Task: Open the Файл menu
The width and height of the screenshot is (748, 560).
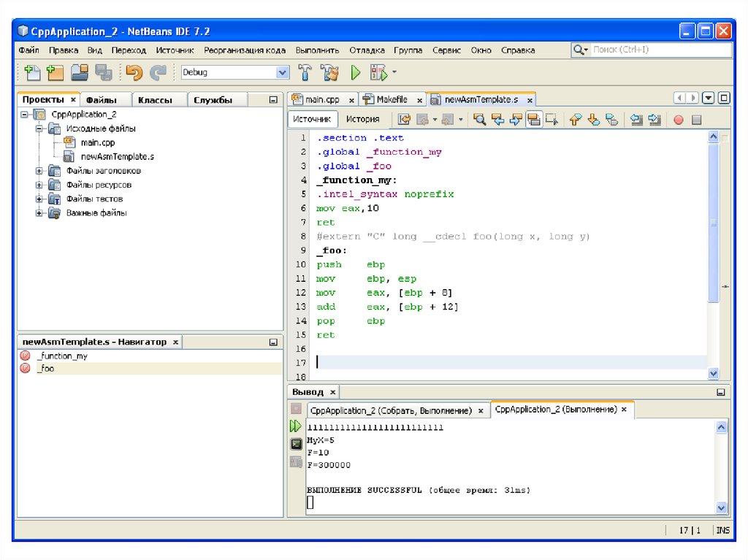Action: (28, 50)
